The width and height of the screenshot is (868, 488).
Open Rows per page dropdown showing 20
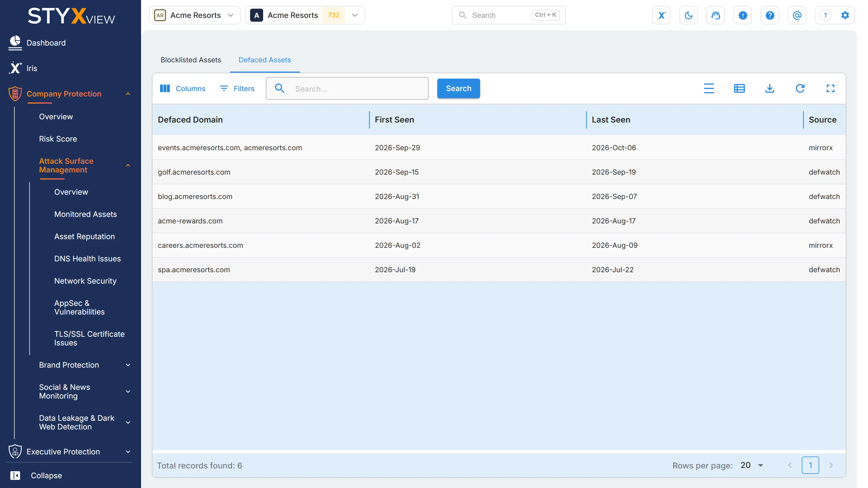pyautogui.click(x=752, y=465)
